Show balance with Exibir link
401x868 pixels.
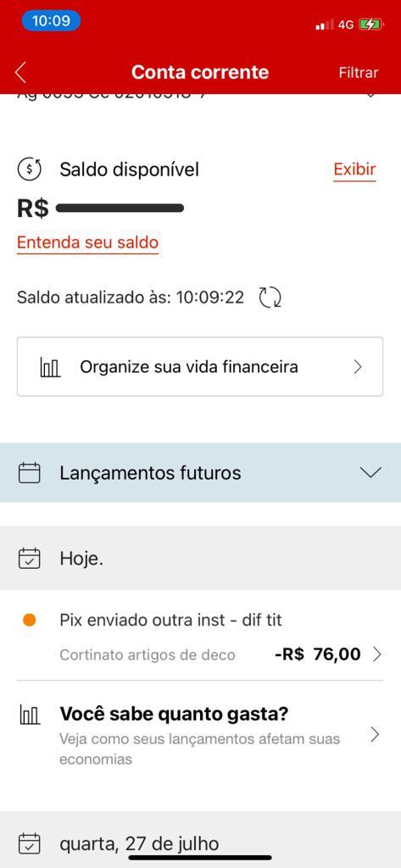[x=354, y=170]
